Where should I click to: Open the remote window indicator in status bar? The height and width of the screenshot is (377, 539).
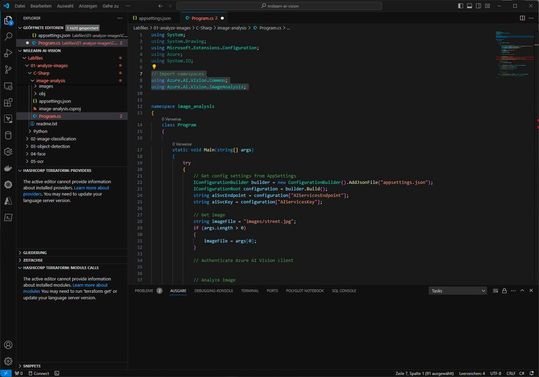[6, 373]
